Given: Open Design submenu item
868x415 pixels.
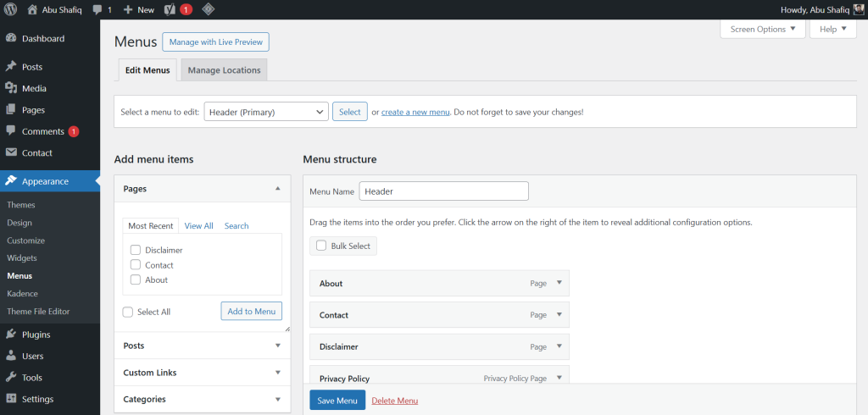Looking at the screenshot, I should tap(19, 223).
